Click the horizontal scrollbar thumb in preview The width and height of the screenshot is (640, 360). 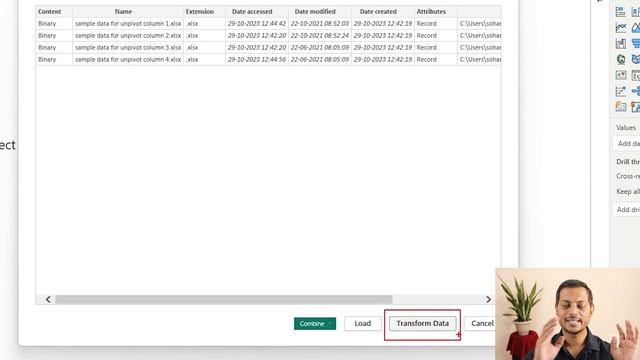[x=224, y=300]
